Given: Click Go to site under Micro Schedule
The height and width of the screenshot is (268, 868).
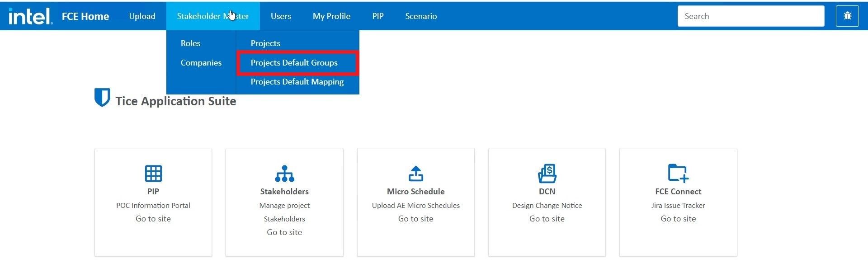Looking at the screenshot, I should tap(415, 219).
